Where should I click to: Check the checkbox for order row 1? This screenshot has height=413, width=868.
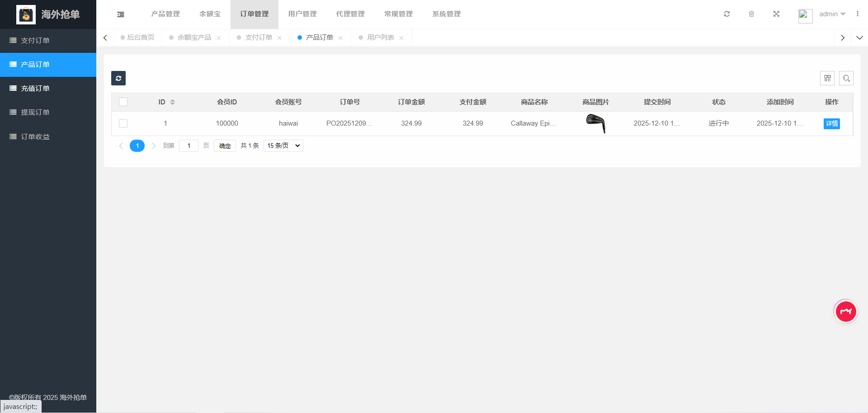[123, 123]
